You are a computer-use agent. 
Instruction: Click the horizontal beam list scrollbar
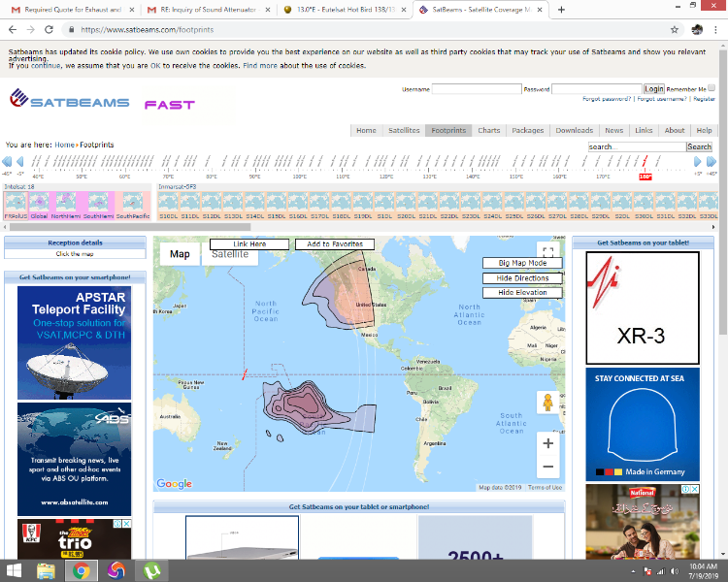coord(130,227)
